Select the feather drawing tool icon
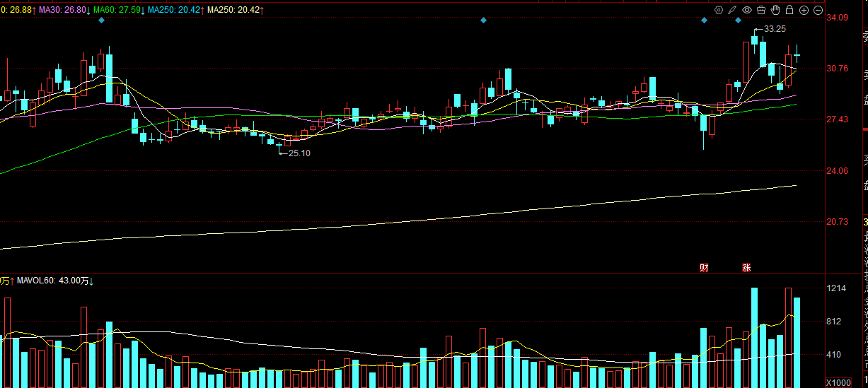The width and height of the screenshot is (868, 388). click(732, 10)
